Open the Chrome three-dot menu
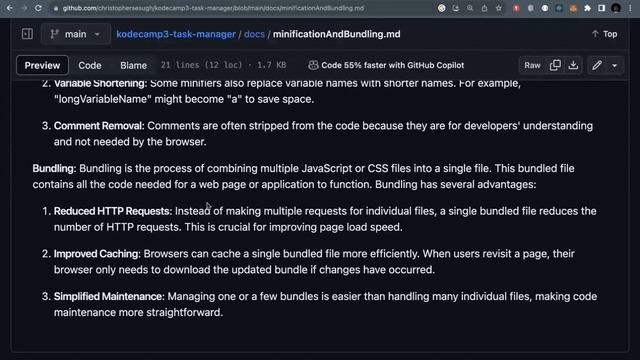Image resolution: width=640 pixels, height=360 pixels. [x=630, y=8]
